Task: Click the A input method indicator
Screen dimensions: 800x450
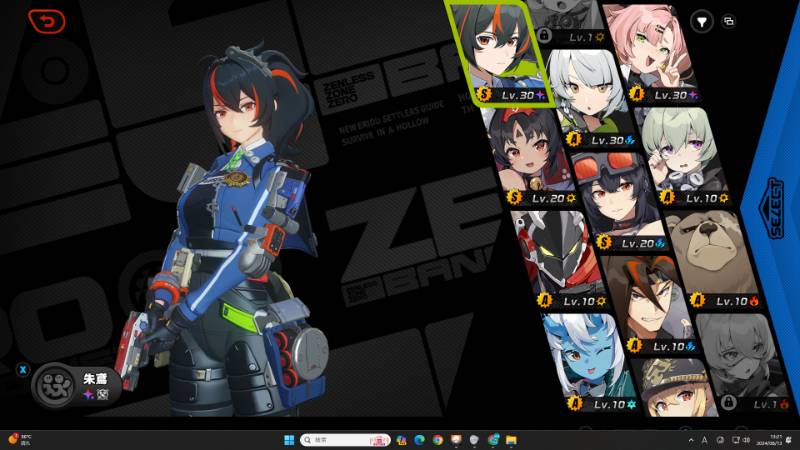Action: point(705,440)
